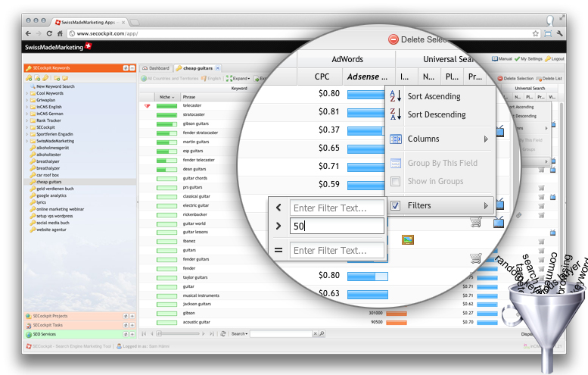Open the Filters submenu
Screen dimensions: 588x375
[440, 205]
